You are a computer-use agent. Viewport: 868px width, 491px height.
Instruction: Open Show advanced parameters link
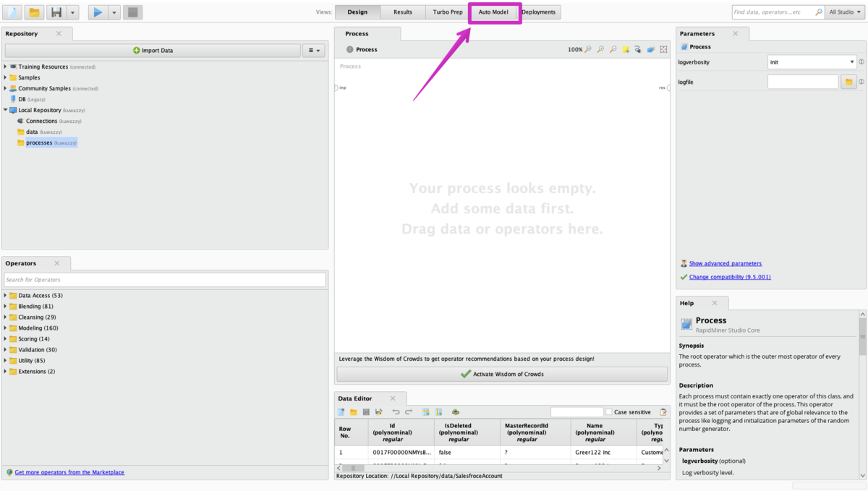(x=725, y=264)
